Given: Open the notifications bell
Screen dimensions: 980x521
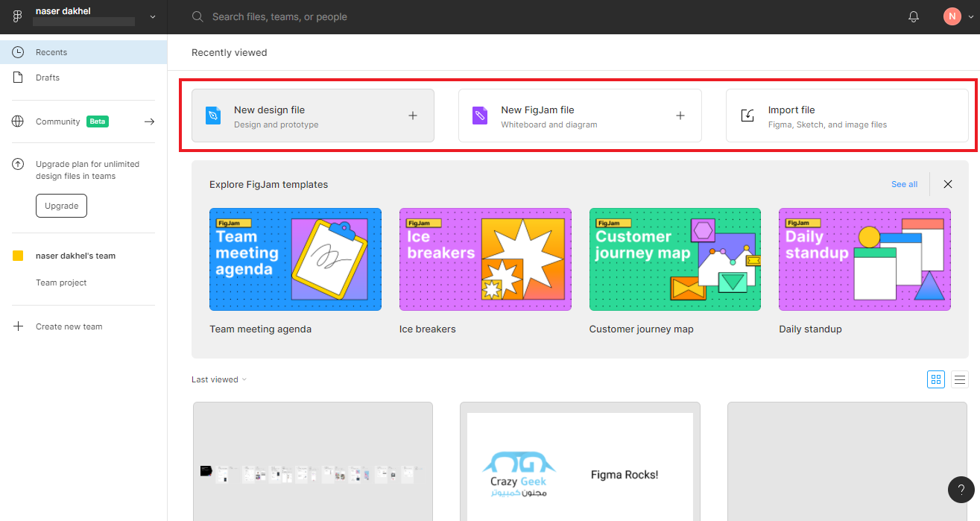Looking at the screenshot, I should [914, 16].
